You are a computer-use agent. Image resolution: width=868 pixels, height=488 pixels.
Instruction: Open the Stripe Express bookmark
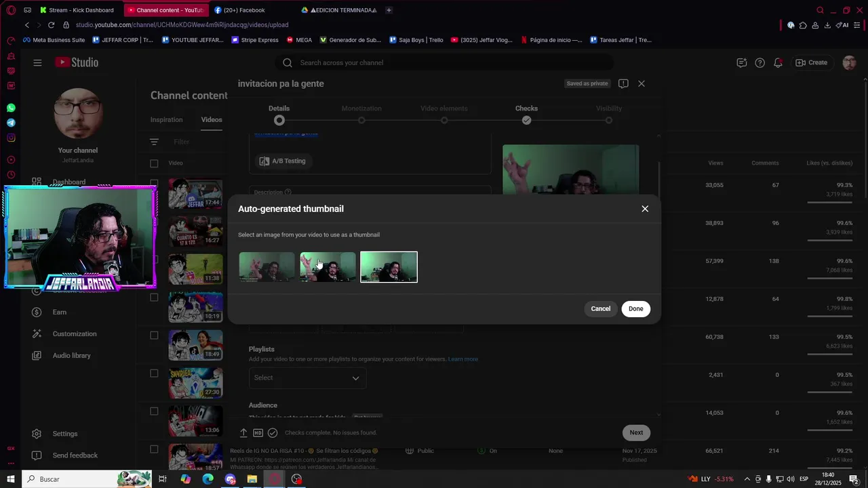click(255, 40)
